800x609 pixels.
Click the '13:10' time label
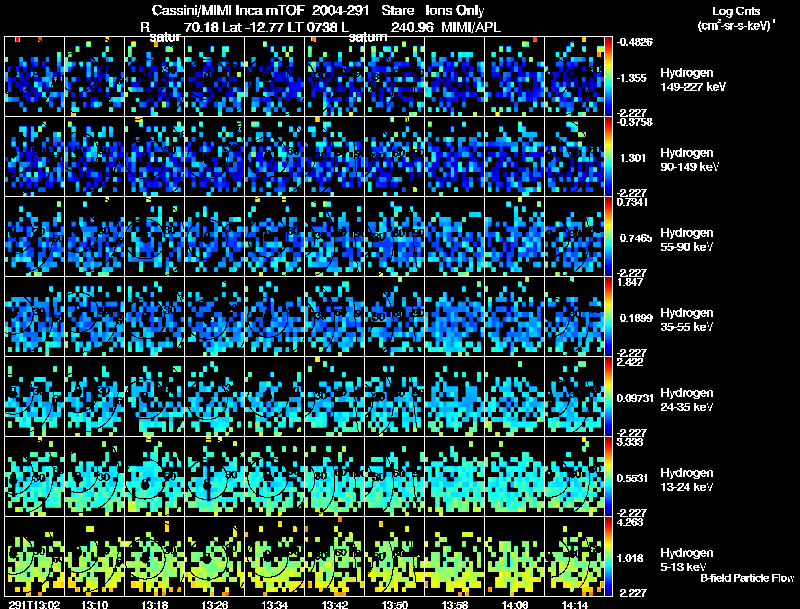click(x=94, y=604)
